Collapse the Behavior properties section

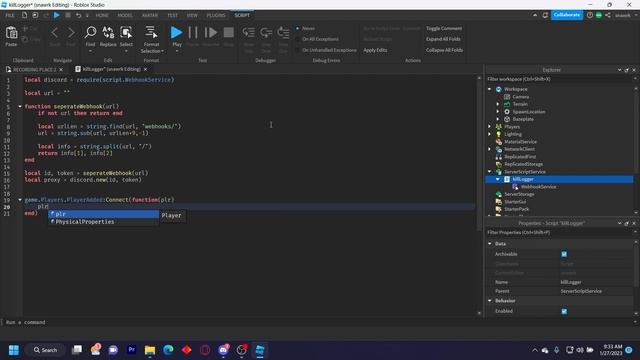[490, 301]
